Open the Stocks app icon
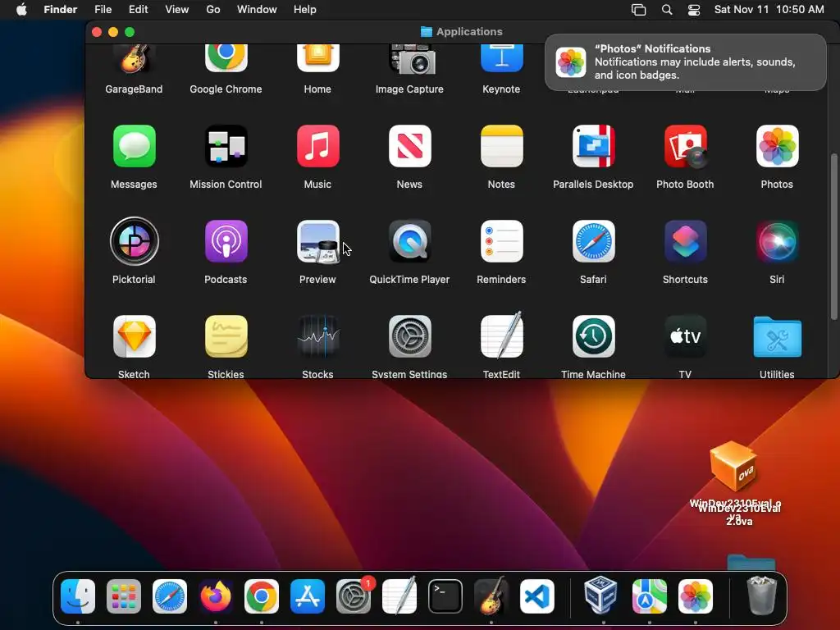This screenshot has width=840, height=630. click(317, 336)
